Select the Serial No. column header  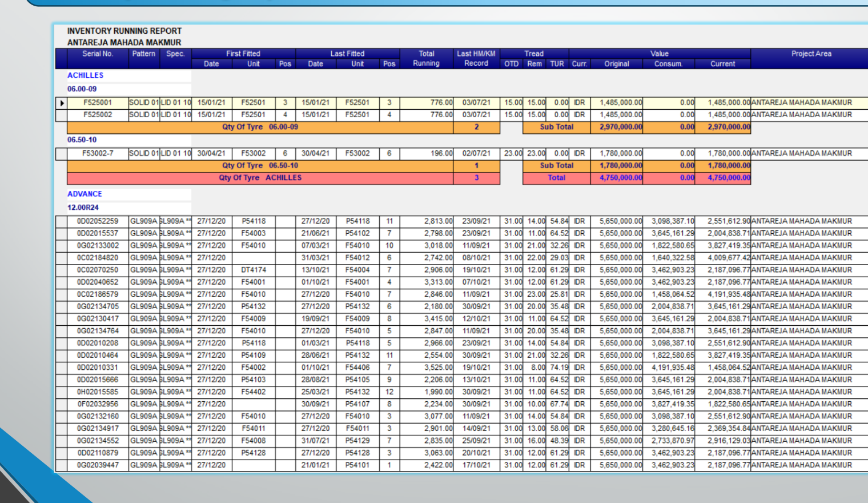98,54
